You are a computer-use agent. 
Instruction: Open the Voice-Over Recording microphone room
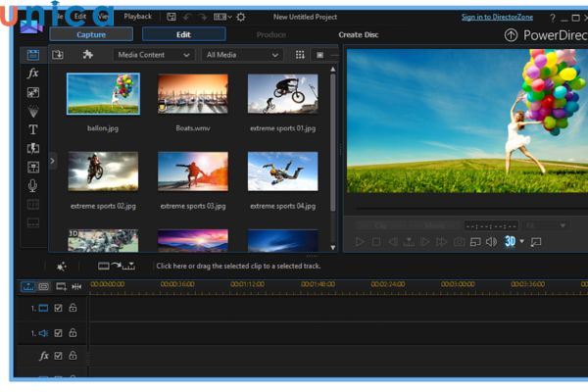click(x=32, y=185)
